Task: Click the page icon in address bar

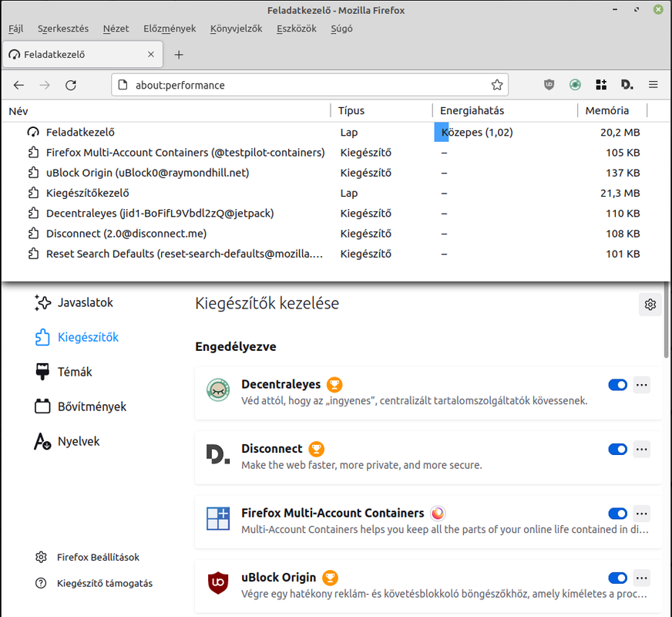Action: [x=123, y=85]
